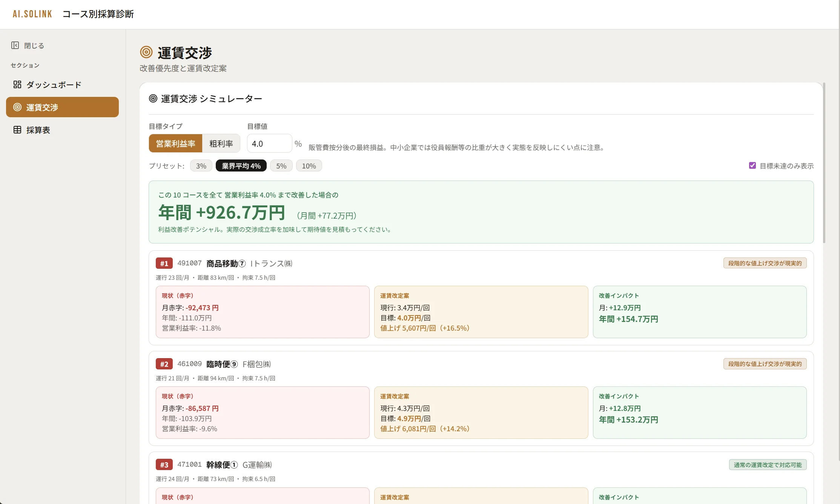Click course code 471001
The image size is (840, 504).
tap(189, 464)
